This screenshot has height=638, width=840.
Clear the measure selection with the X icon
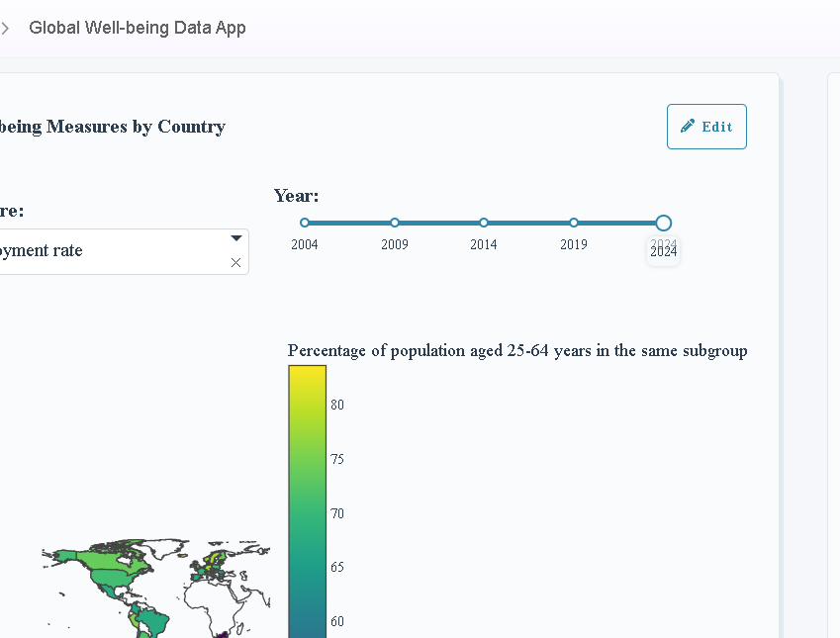pyautogui.click(x=235, y=263)
